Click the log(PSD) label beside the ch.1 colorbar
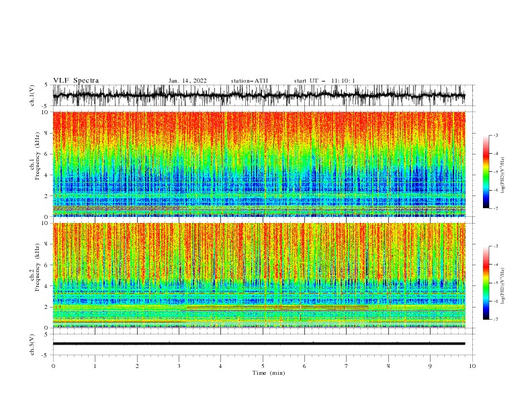Viewport: 532px width, 411px height. [503, 175]
